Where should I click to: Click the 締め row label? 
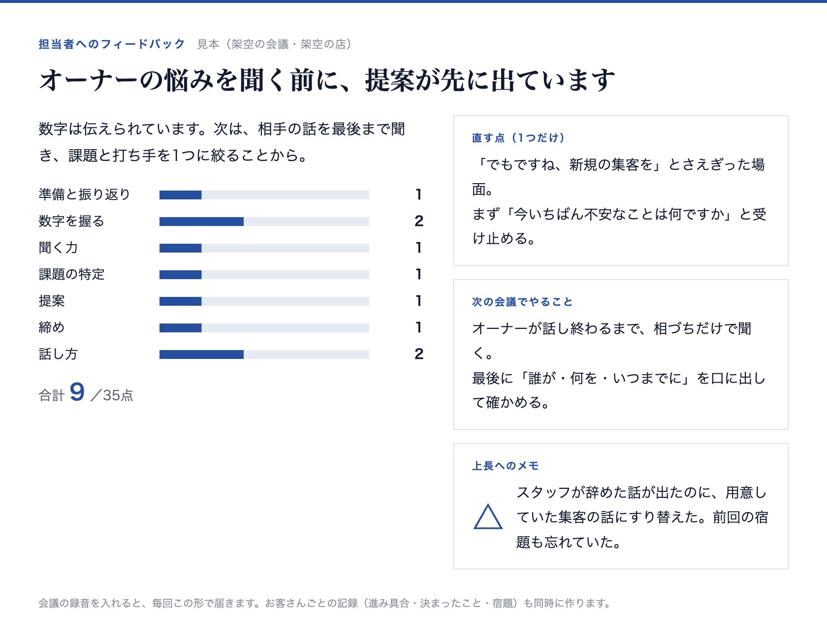pos(52,327)
